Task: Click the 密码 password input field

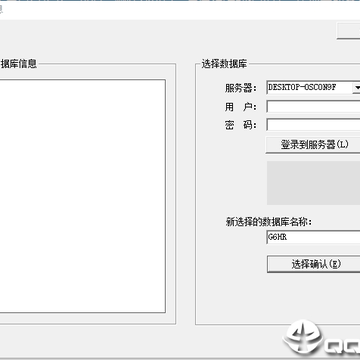Action: click(313, 125)
